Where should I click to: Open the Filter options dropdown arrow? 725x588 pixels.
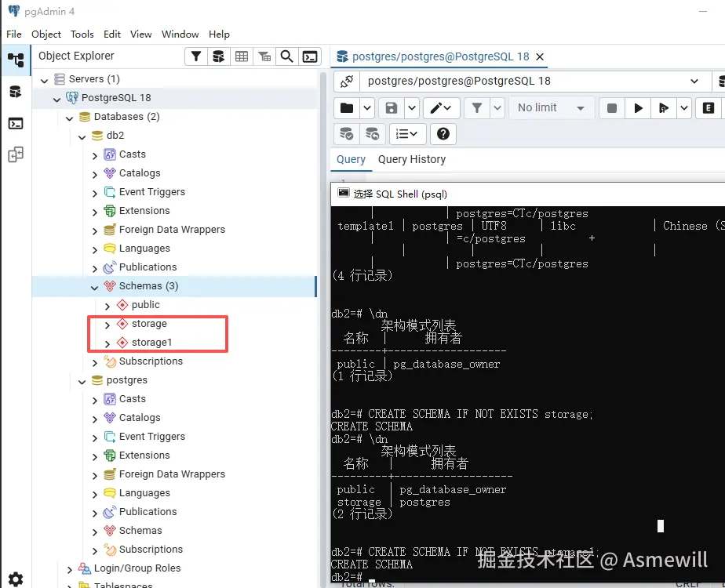click(x=497, y=108)
